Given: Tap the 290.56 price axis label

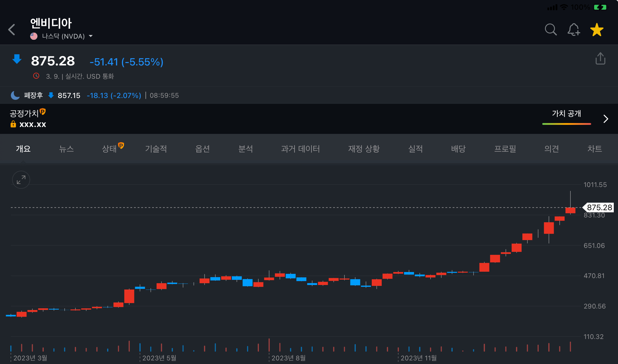Looking at the screenshot, I should click(x=594, y=306).
